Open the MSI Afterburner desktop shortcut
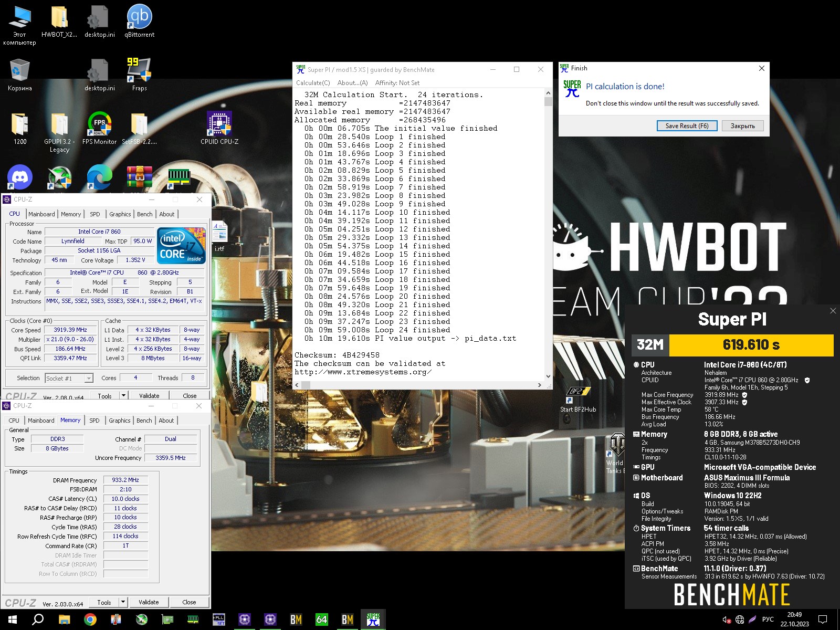Viewport: 840px width, 630px height. pos(59,177)
